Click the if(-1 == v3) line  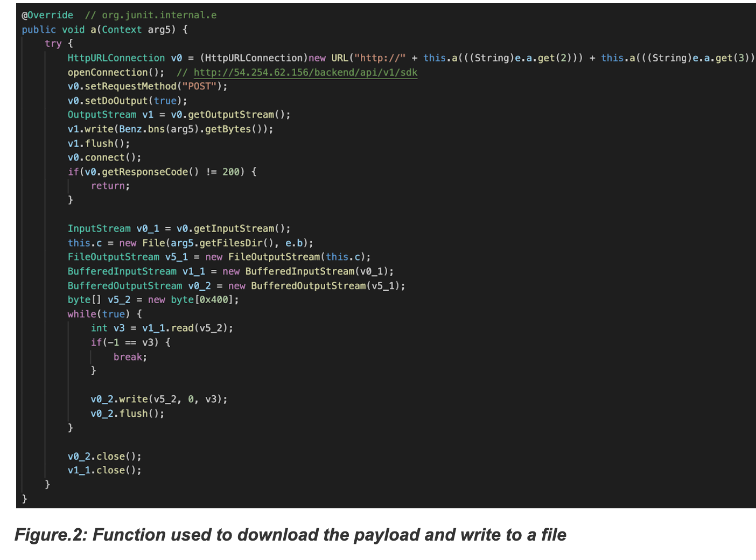[130, 342]
